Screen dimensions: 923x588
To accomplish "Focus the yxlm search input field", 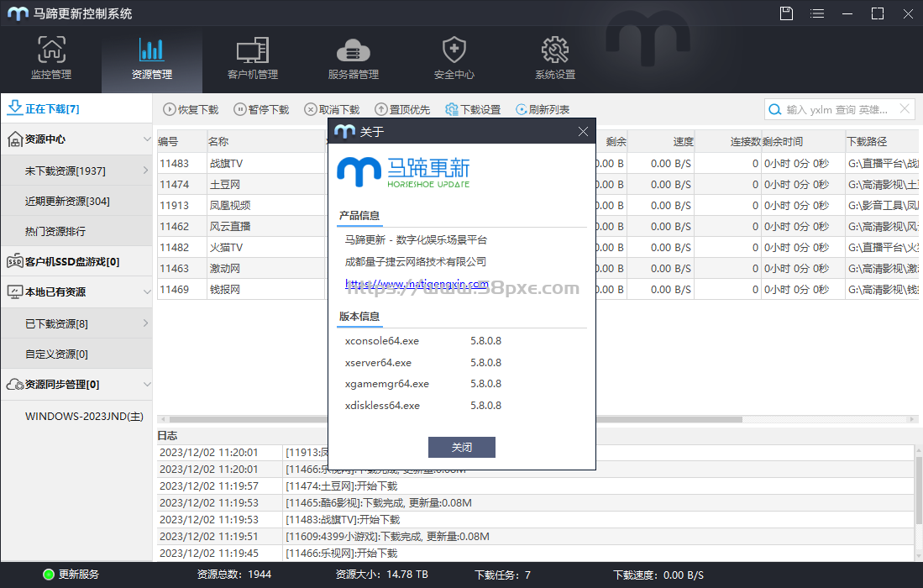I will click(x=837, y=109).
